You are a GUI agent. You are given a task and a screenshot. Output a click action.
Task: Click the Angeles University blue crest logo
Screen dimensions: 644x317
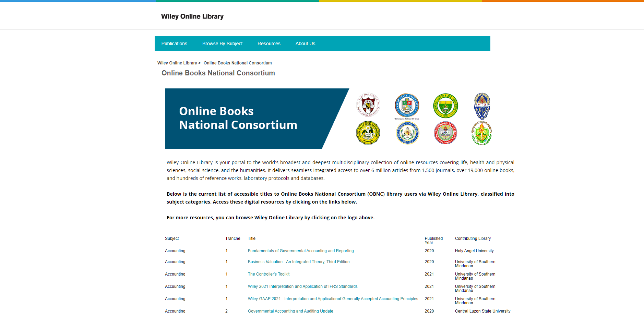[482, 106]
